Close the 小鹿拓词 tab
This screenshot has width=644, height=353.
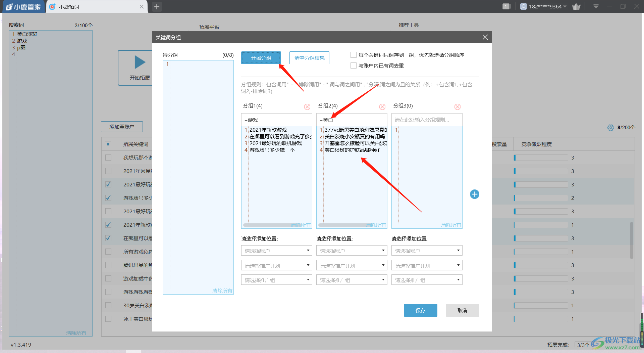point(142,7)
